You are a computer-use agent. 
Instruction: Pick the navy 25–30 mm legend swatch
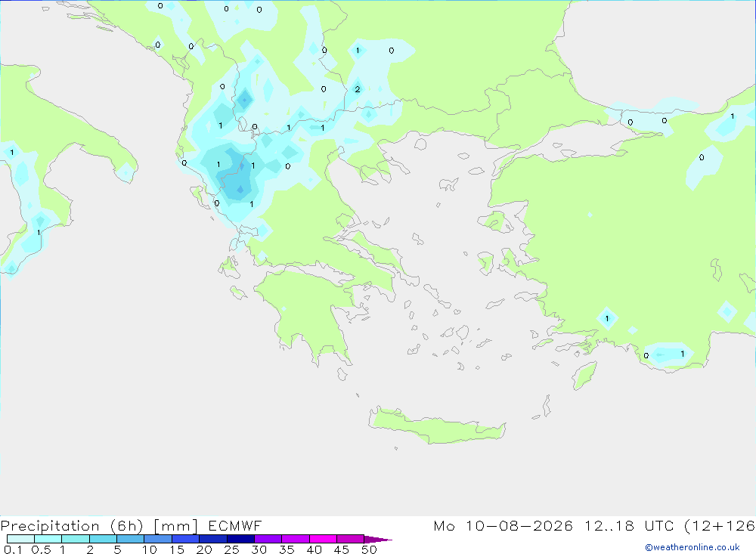(240, 539)
